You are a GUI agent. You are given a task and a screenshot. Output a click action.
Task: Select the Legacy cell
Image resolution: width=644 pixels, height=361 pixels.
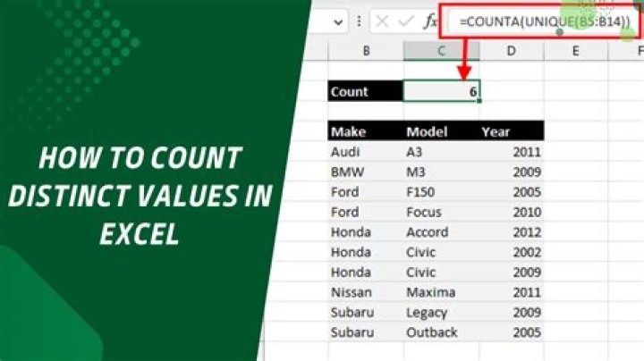441,313
